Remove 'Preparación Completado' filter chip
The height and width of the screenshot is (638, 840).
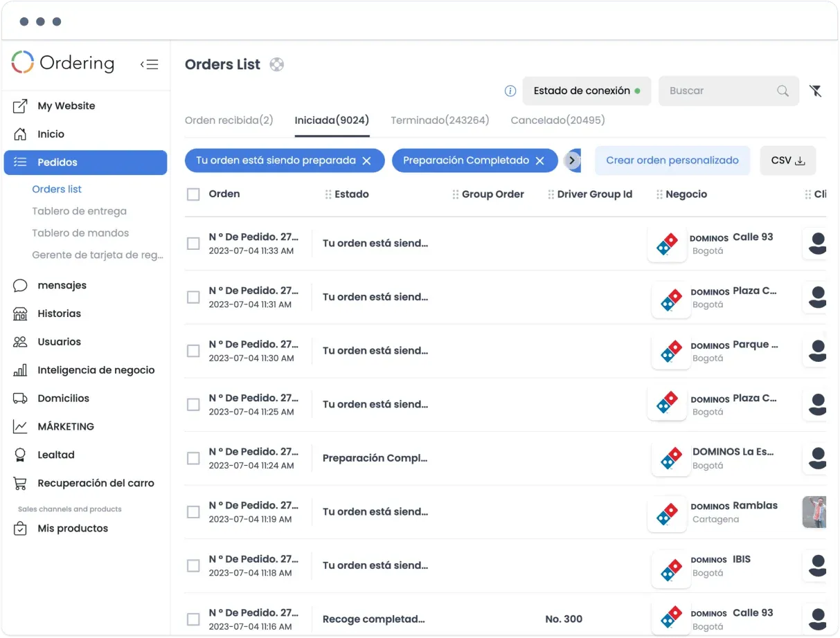pyautogui.click(x=540, y=161)
